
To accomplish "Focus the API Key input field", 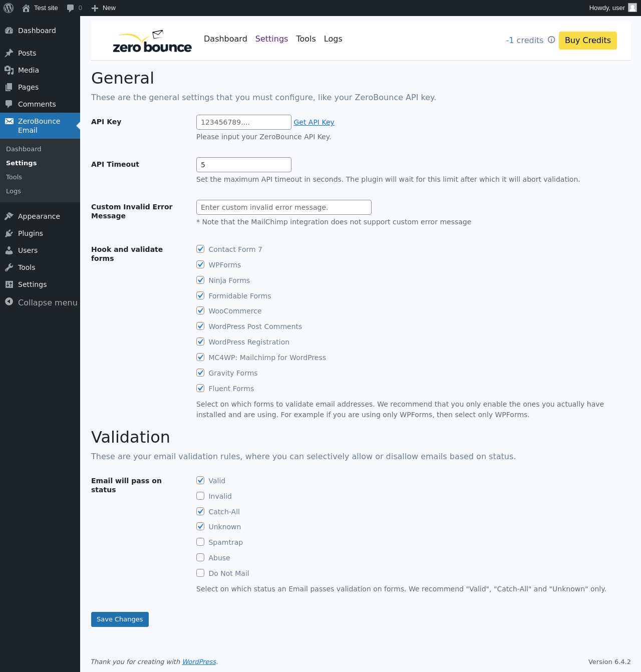I will click(244, 122).
